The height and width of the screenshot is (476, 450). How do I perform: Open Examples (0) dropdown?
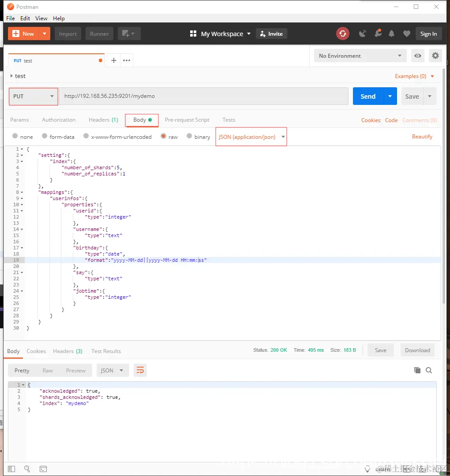(414, 76)
